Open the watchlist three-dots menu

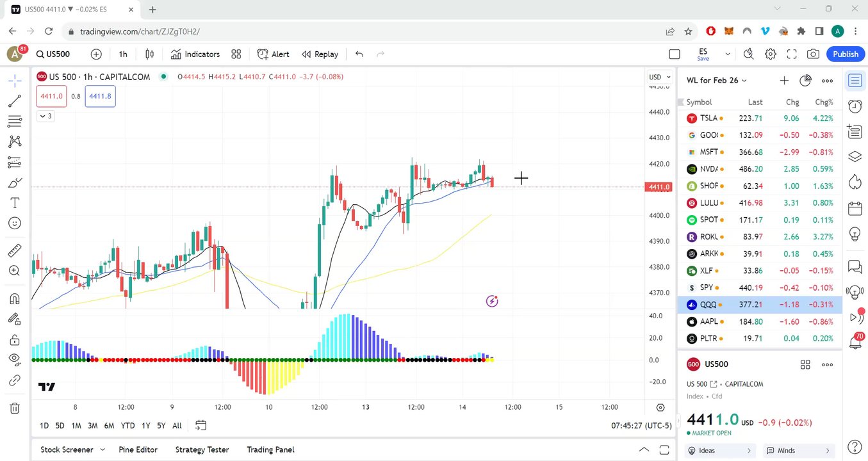[827, 80]
